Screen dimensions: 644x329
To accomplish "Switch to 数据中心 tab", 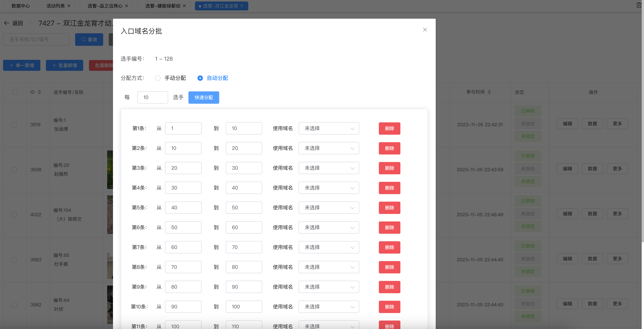I will (x=21, y=6).
